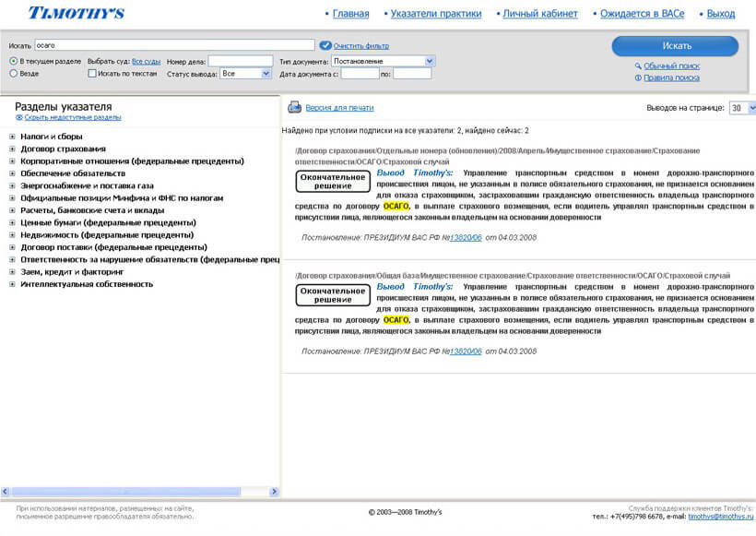Open 'Личный кабинет' menu item
This screenshot has height=536, width=756.
click(540, 14)
